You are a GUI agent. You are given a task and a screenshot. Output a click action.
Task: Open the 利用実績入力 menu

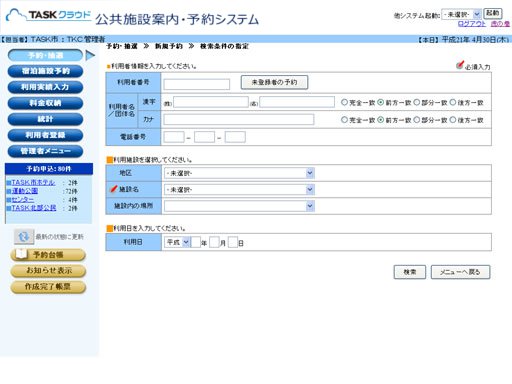[x=45, y=87]
